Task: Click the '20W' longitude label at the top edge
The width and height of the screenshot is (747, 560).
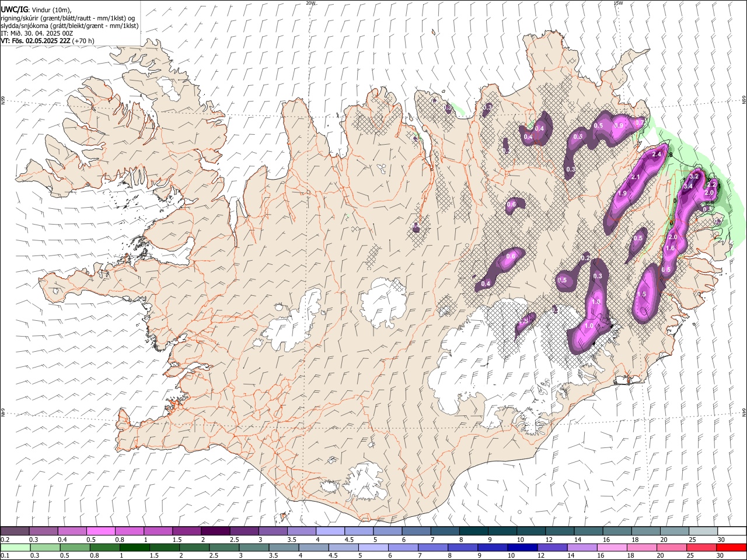Action: tap(310, 3)
